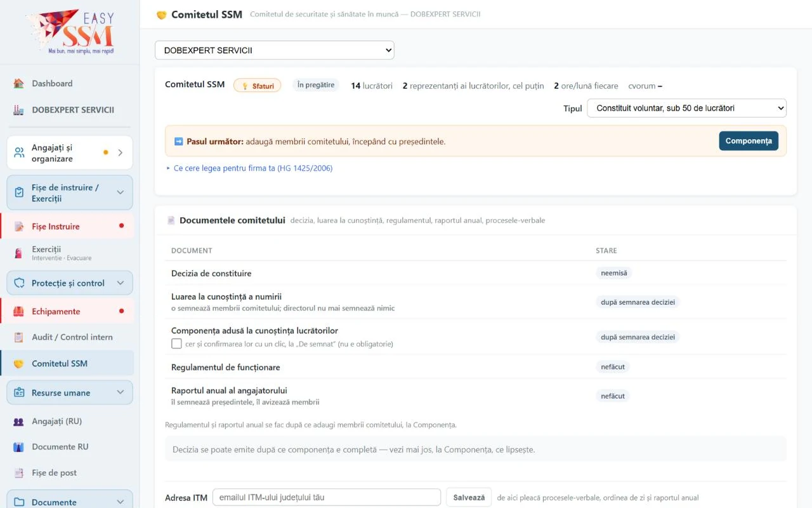The height and width of the screenshot is (508, 812).
Task: Open the Tipul committee type dropdown
Action: [x=687, y=108]
